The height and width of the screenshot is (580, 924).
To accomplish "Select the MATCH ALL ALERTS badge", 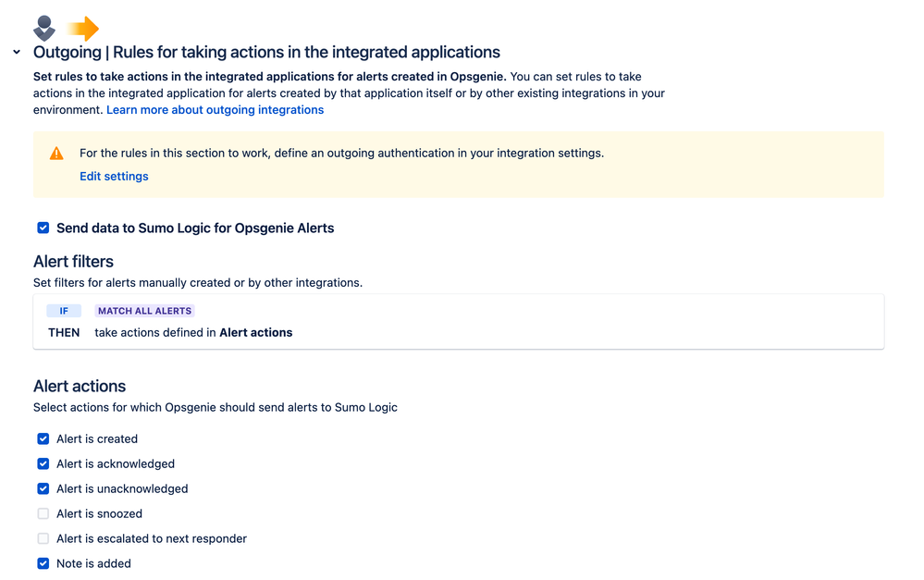I will 144,311.
